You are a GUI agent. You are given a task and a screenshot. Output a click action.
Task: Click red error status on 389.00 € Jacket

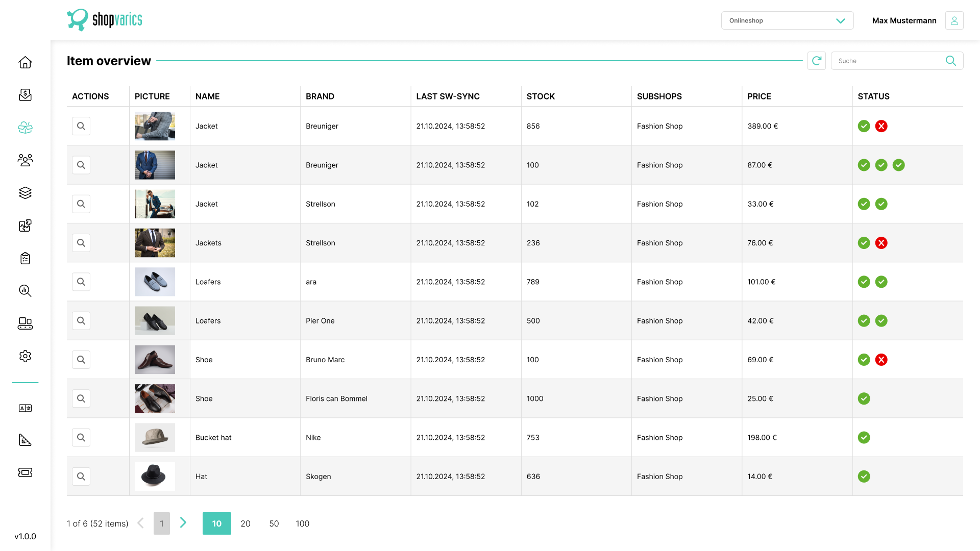881,126
